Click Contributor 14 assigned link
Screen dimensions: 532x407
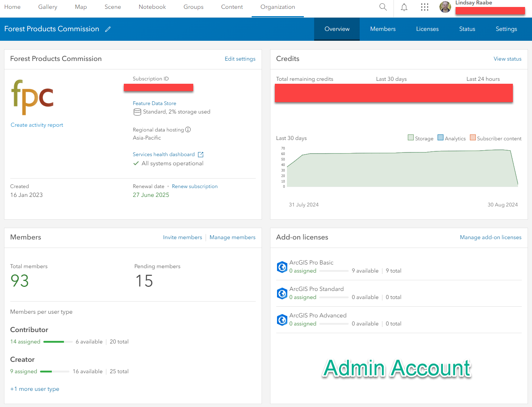25,342
